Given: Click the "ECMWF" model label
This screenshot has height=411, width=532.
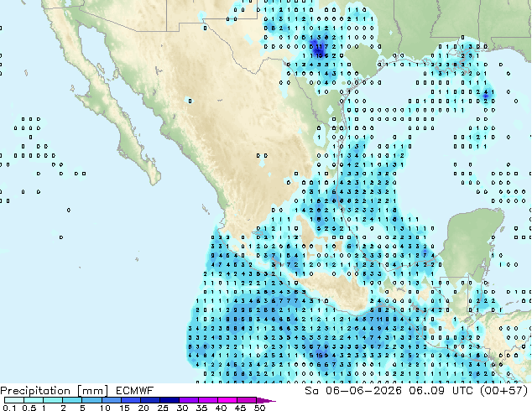Looking at the screenshot, I should [x=135, y=391].
